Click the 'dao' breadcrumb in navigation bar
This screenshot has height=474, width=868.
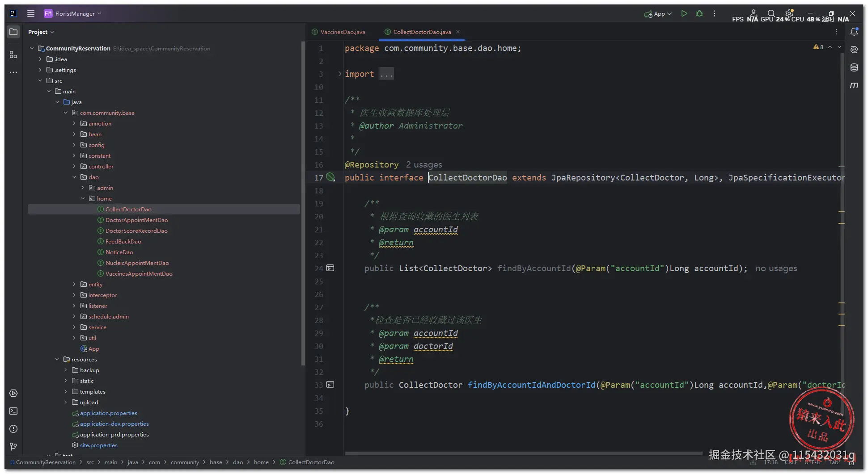[x=238, y=462]
